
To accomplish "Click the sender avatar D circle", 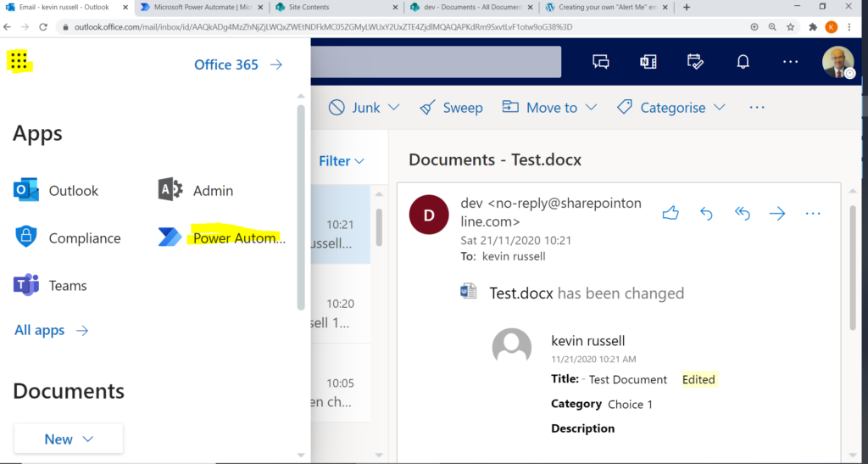I will pos(429,215).
